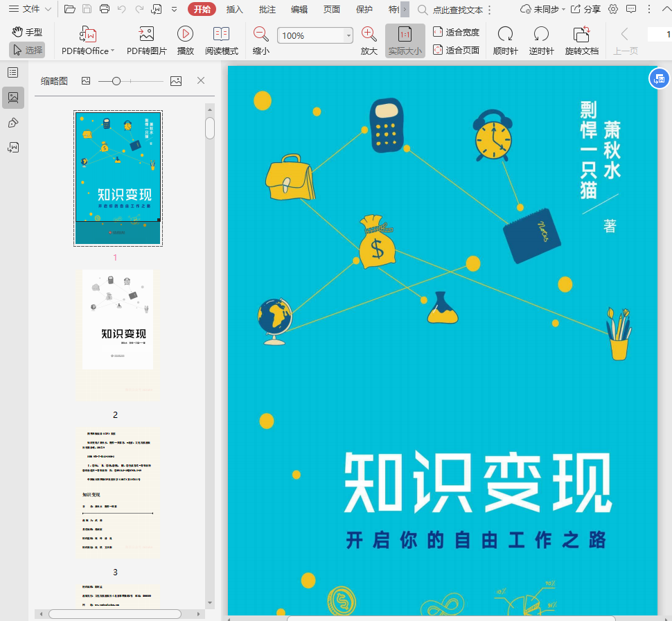Screen dimensions: 672x621
Task: Click the open folder icon
Action: coord(69,9)
